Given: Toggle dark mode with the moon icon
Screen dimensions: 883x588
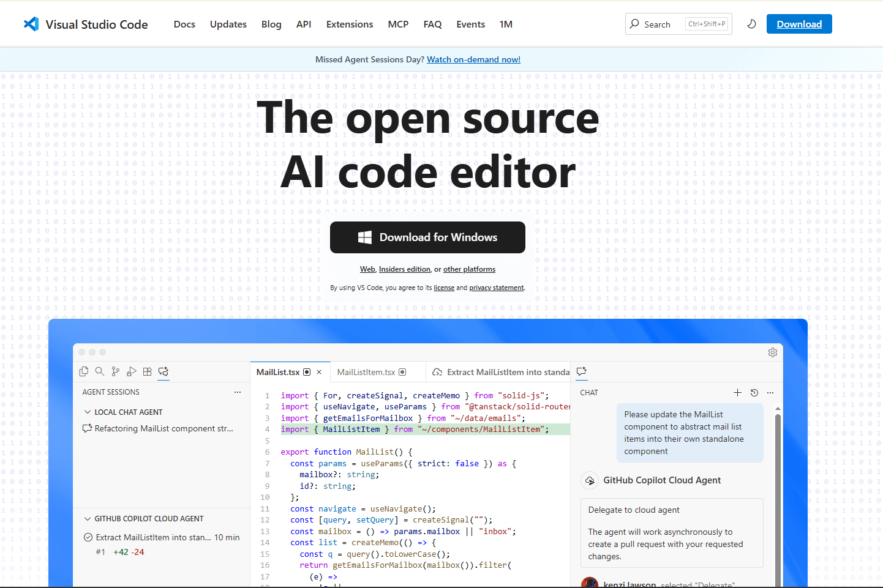Looking at the screenshot, I should pos(751,23).
